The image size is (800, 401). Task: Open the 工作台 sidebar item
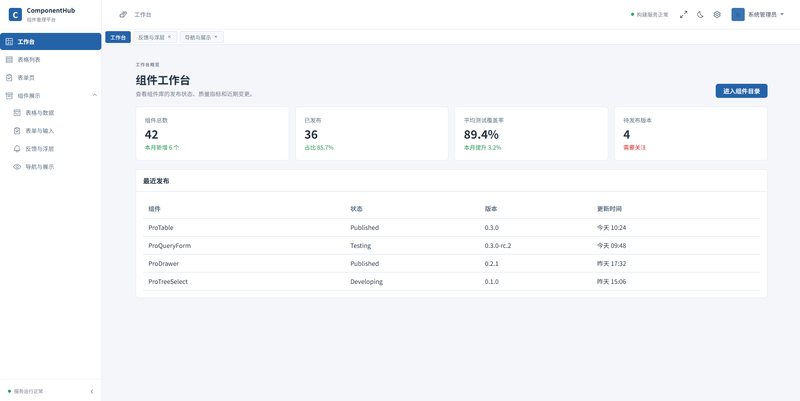point(51,42)
